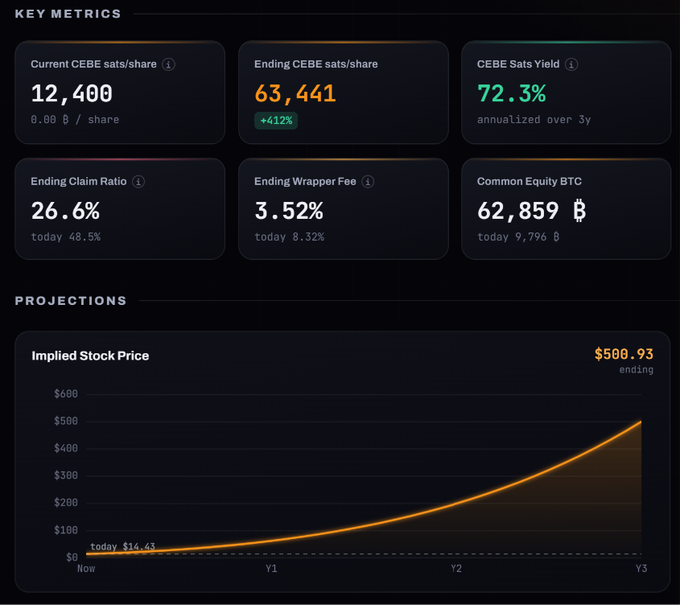This screenshot has height=605, width=680.
Task: Select the $500.93 ending price
Action: [624, 354]
